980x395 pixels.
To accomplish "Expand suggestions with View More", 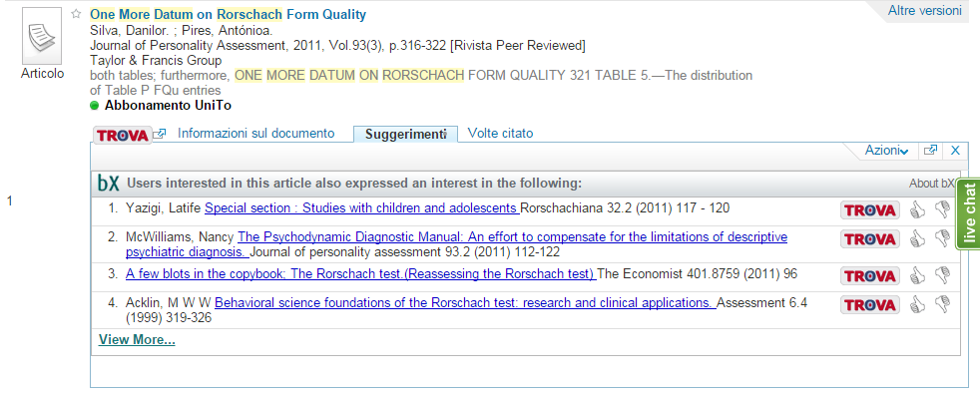I will click(x=137, y=340).
